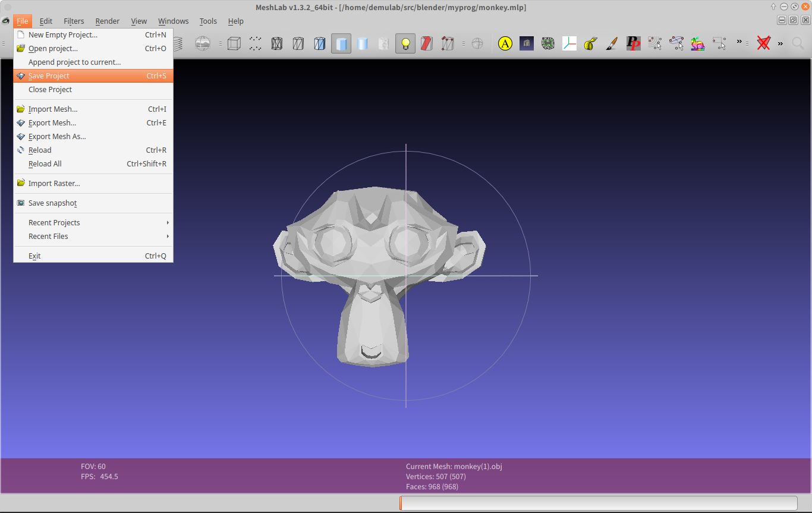Image resolution: width=812 pixels, height=513 pixels.
Task: Open the Edit menu
Action: (46, 21)
